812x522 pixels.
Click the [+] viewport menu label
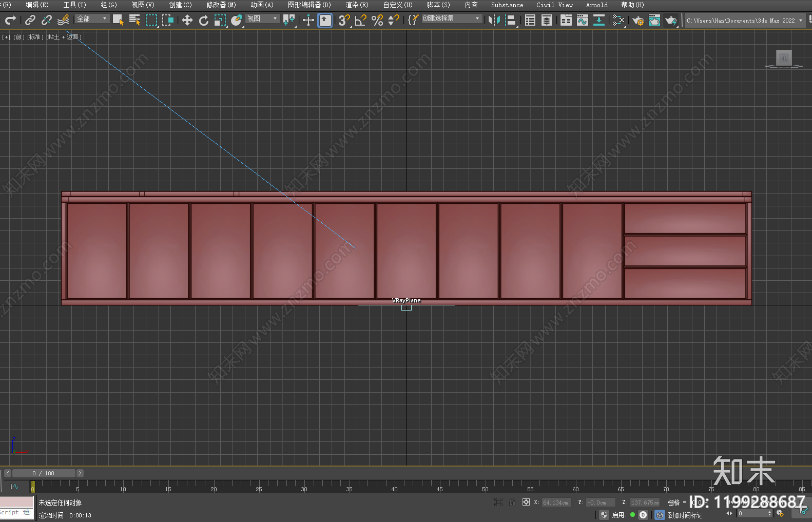pyautogui.click(x=6, y=37)
